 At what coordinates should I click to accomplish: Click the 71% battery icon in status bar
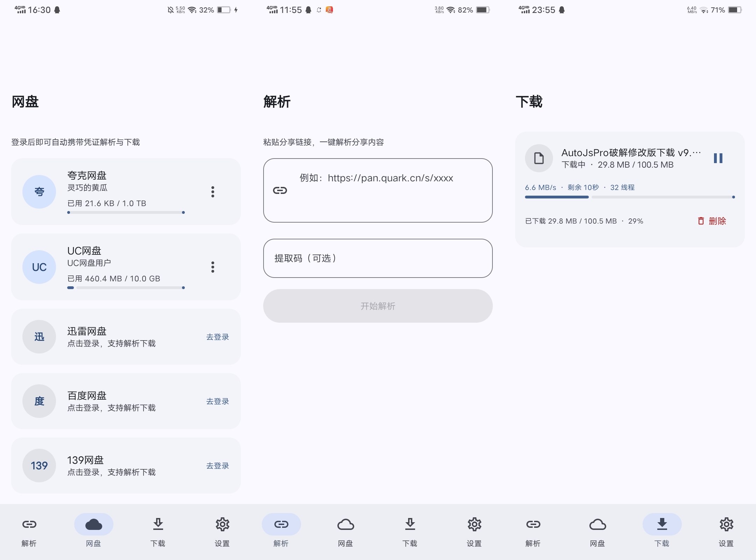coord(735,10)
